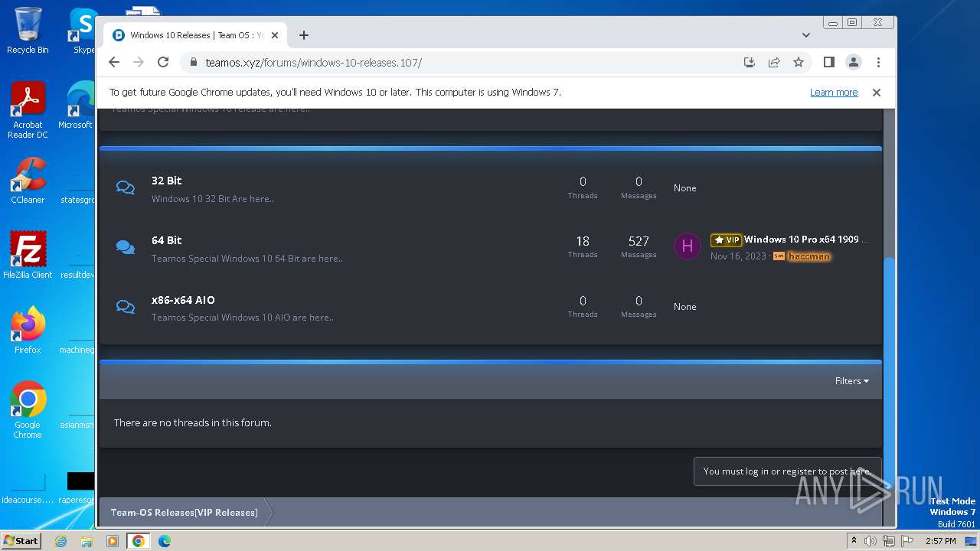980x551 pixels.
Task: Open the Recycle Bin desktop icon
Action: point(28,31)
